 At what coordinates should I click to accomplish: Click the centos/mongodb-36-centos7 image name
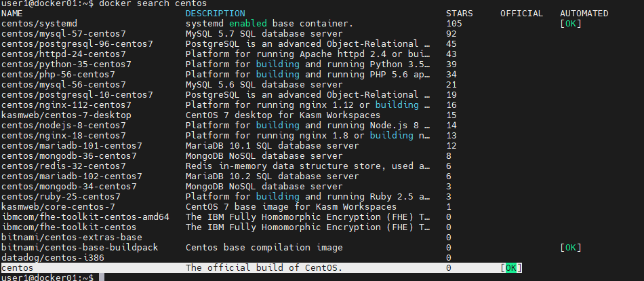(69, 156)
